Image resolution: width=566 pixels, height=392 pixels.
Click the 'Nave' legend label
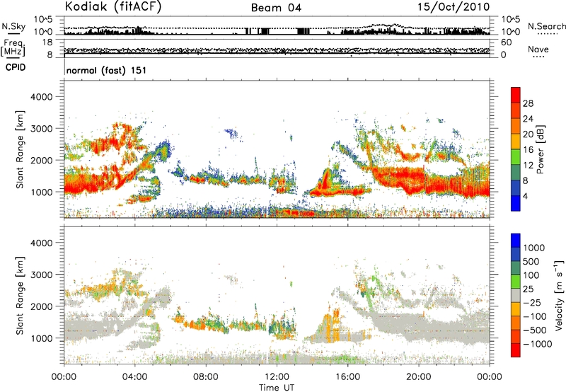tap(538, 49)
